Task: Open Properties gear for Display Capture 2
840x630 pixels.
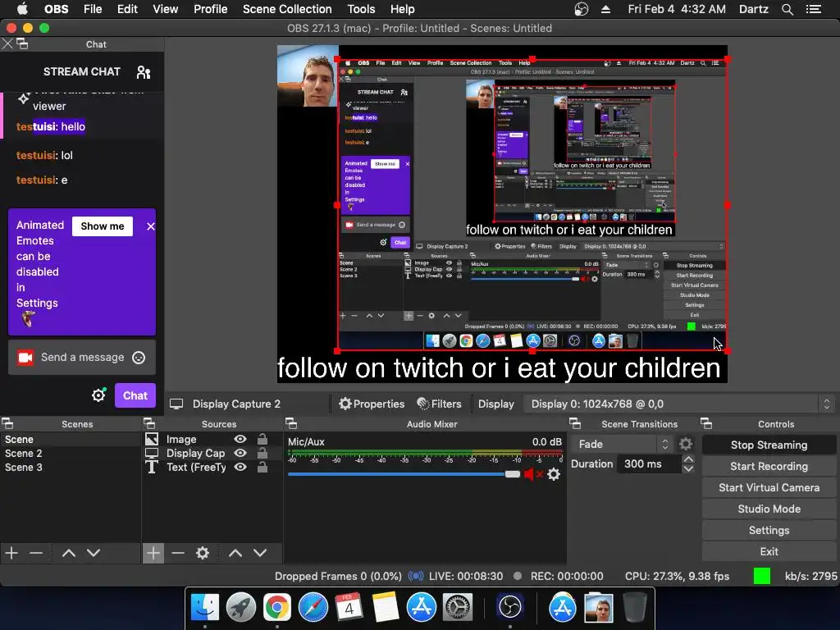Action: 372,404
